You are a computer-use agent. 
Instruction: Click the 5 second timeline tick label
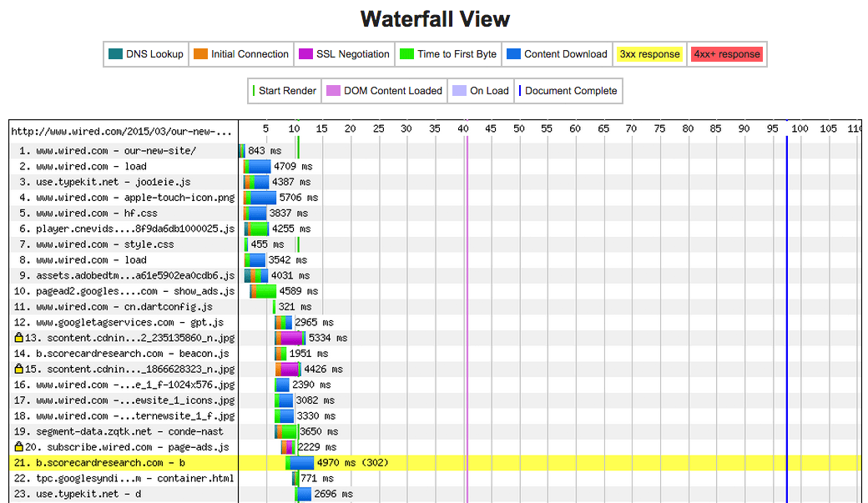point(265,129)
